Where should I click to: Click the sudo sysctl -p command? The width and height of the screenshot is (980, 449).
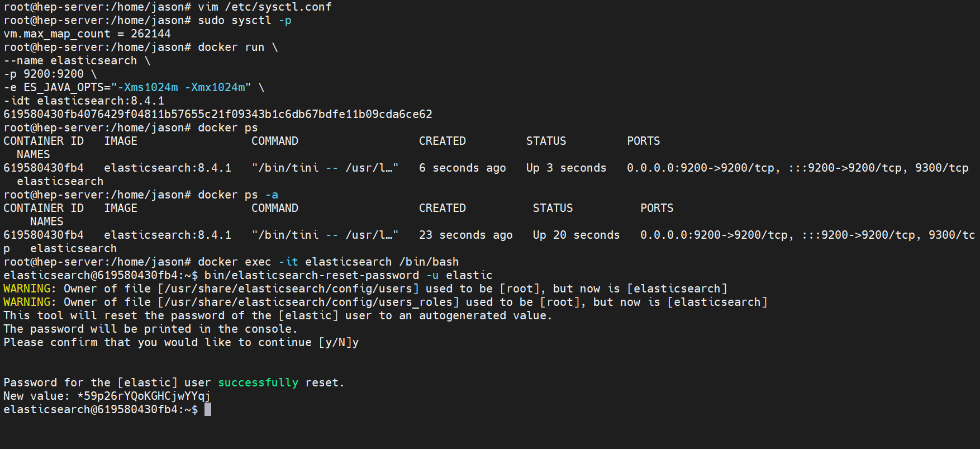244,20
